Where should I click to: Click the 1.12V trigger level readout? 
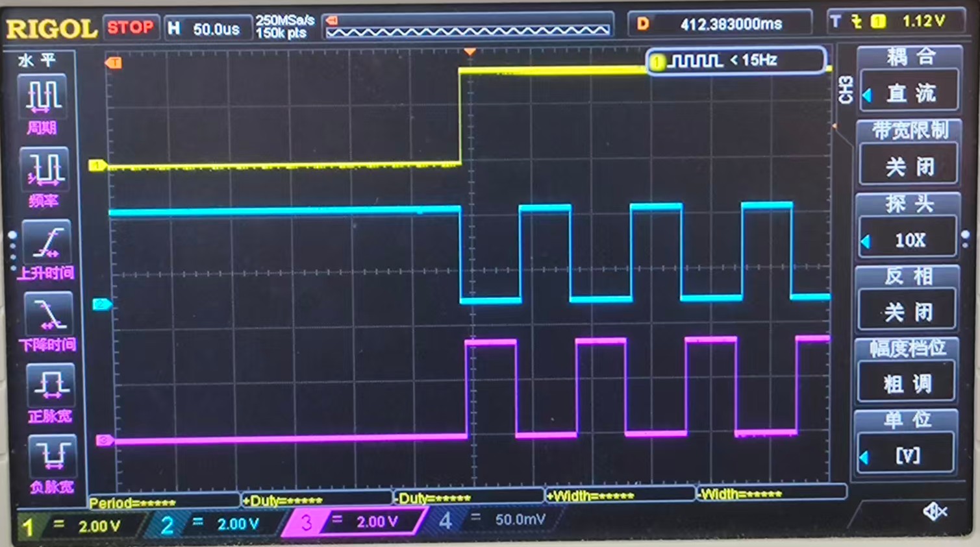coord(923,21)
